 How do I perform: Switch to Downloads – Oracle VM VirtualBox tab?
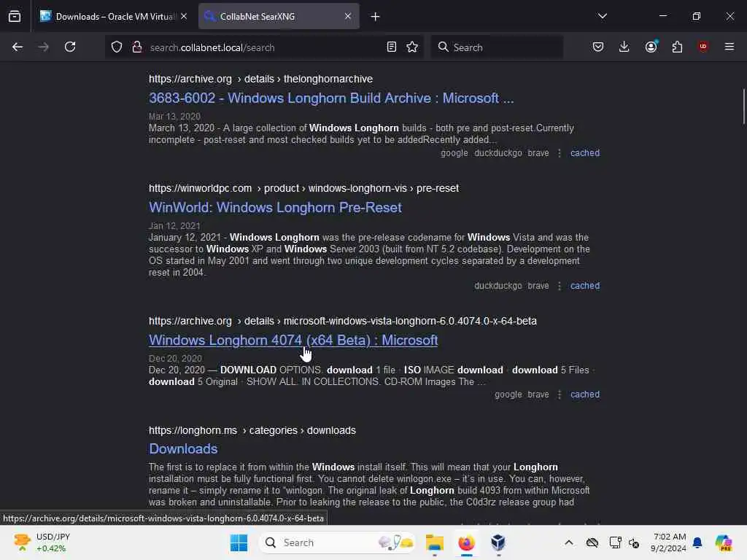click(113, 17)
